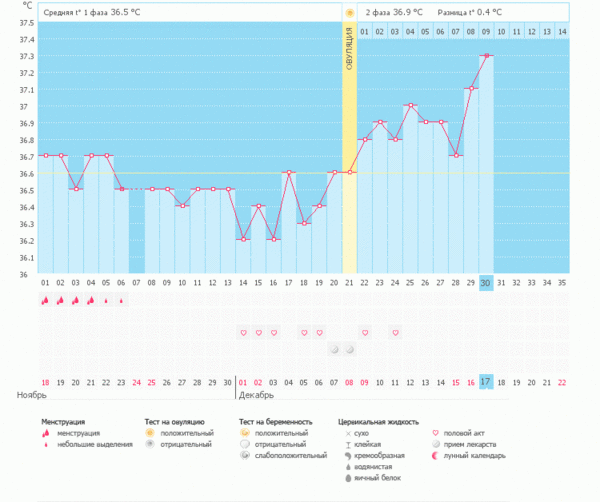Click the heart icon under cycle day 24
Screen dimensions: 600x502
[395, 332]
